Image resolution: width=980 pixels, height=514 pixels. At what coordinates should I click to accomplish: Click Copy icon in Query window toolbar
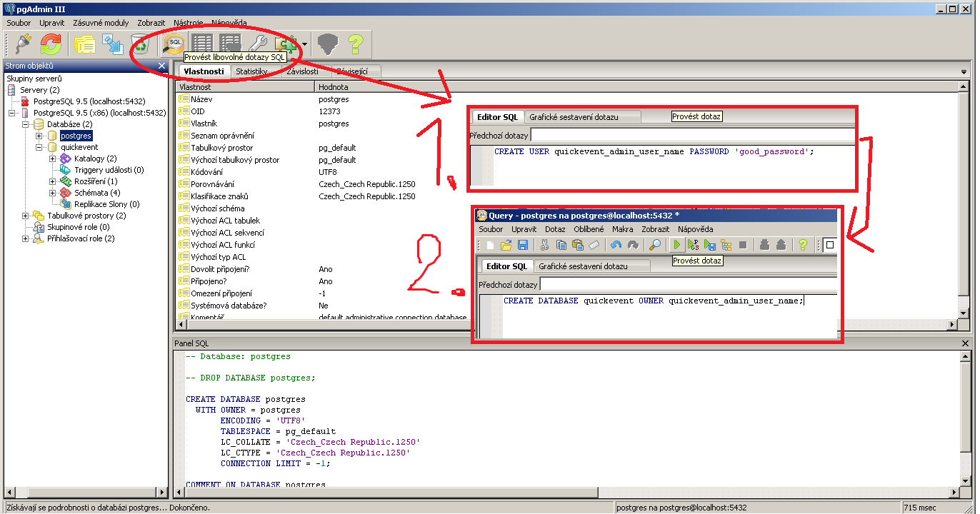click(x=561, y=245)
